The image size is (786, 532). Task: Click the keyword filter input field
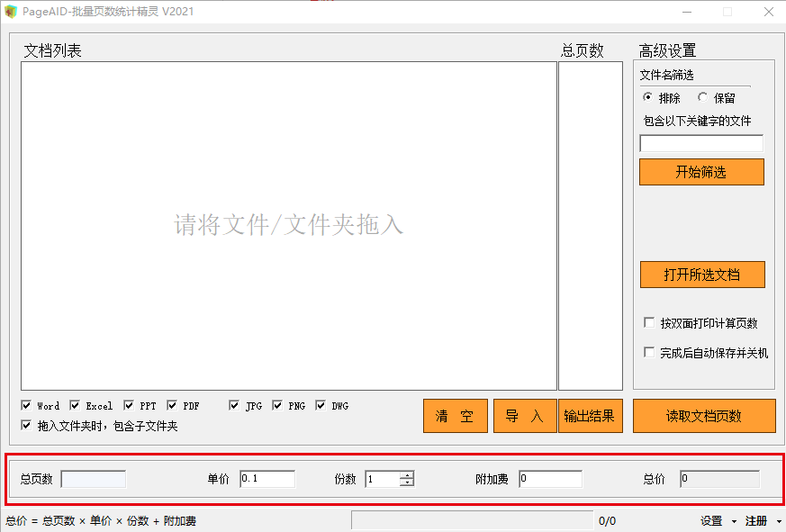pos(701,143)
